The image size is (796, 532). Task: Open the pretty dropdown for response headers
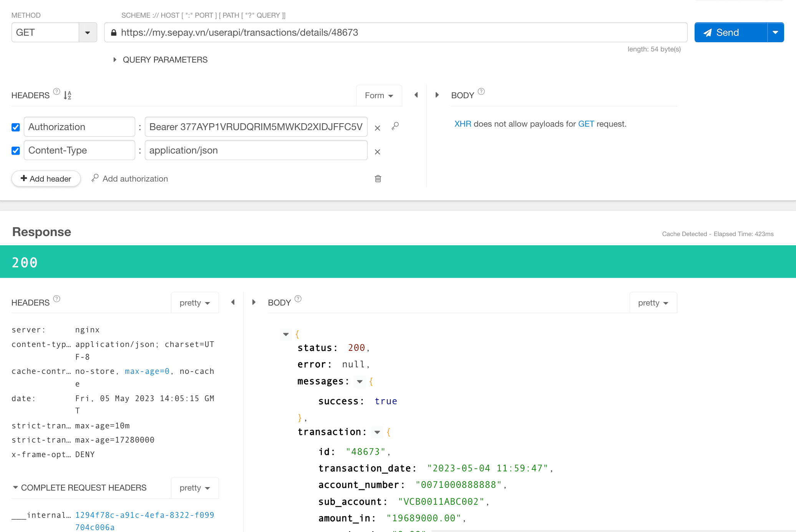click(195, 302)
